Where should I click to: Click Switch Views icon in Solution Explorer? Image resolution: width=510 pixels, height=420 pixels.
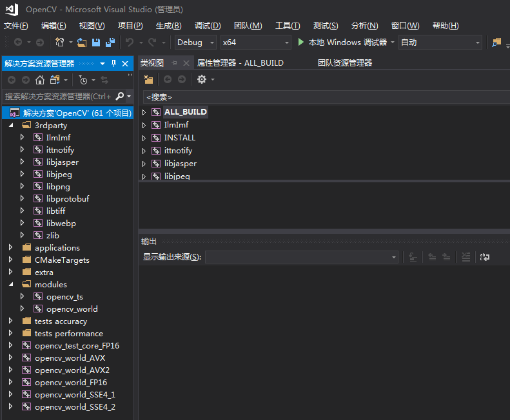click(55, 80)
